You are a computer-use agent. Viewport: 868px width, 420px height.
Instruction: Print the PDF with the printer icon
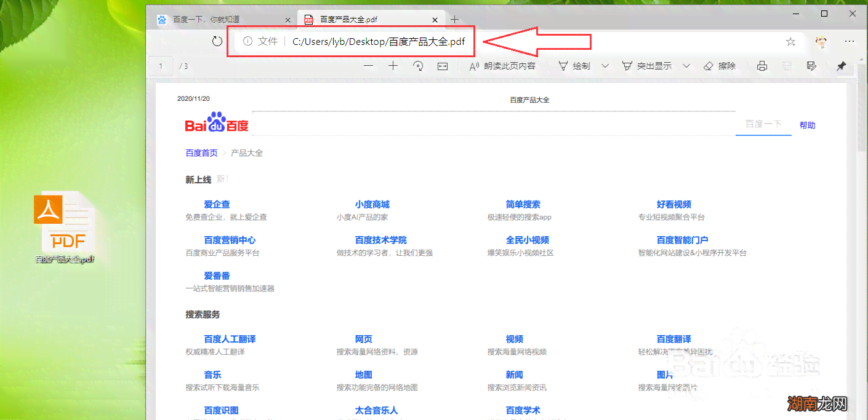coord(762,66)
